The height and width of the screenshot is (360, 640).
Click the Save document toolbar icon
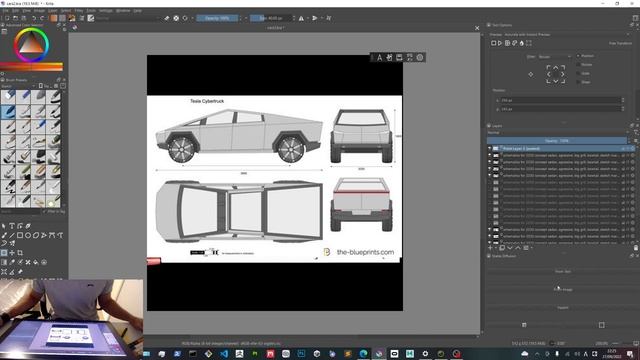click(x=23, y=18)
